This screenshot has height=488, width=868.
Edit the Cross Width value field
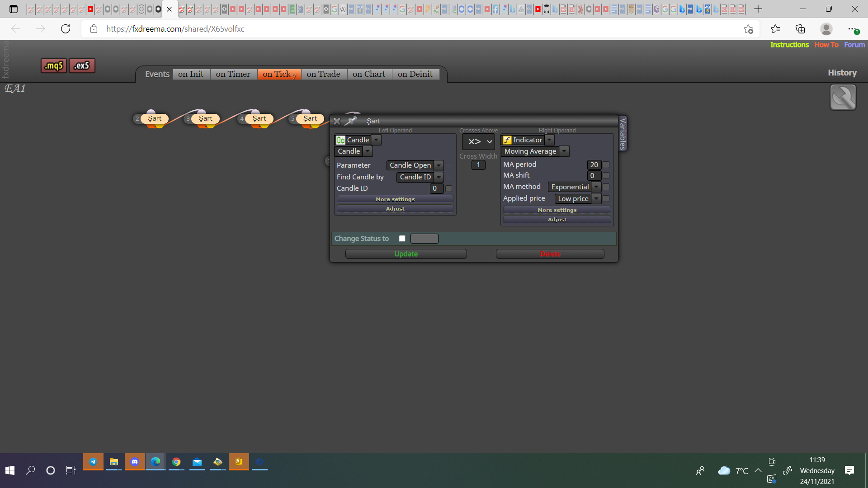(x=478, y=165)
